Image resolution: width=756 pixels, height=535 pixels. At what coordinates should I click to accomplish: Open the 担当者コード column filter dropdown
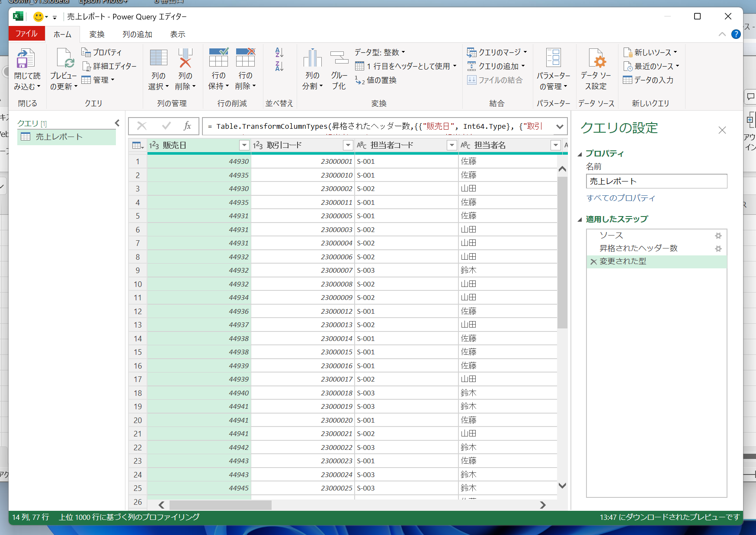coord(452,145)
